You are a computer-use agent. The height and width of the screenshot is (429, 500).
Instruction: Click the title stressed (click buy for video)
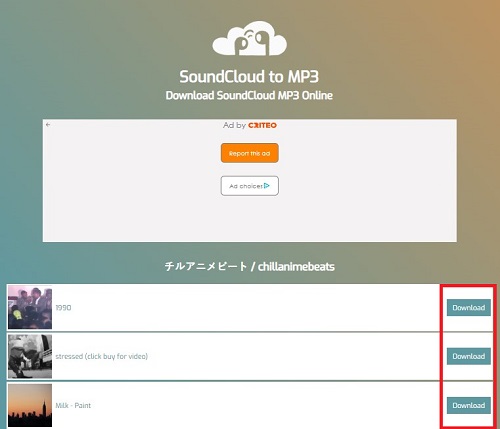101,356
